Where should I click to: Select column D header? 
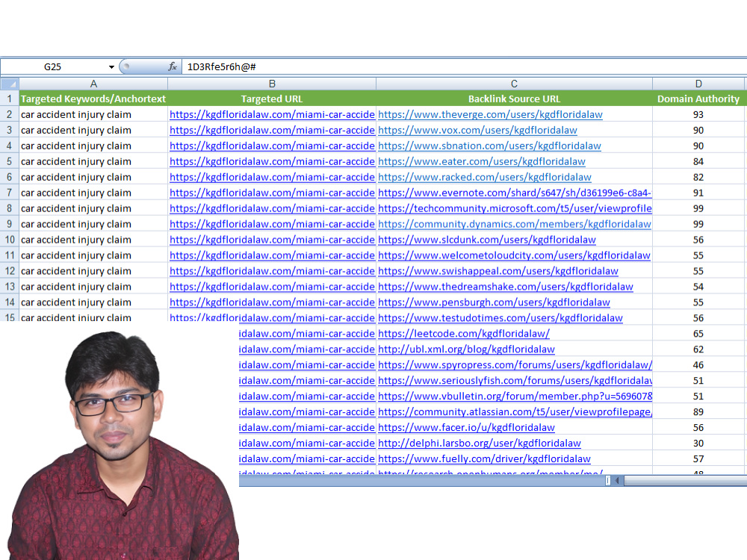[x=698, y=84]
